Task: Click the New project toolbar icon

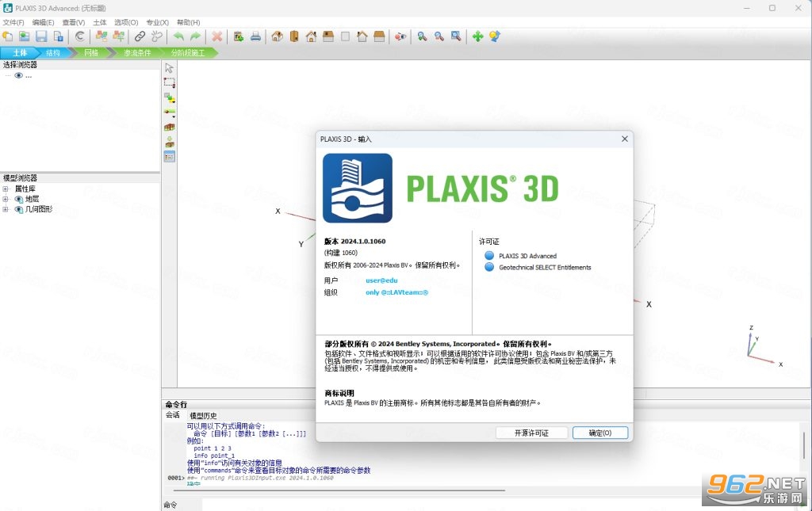Action: [x=8, y=36]
